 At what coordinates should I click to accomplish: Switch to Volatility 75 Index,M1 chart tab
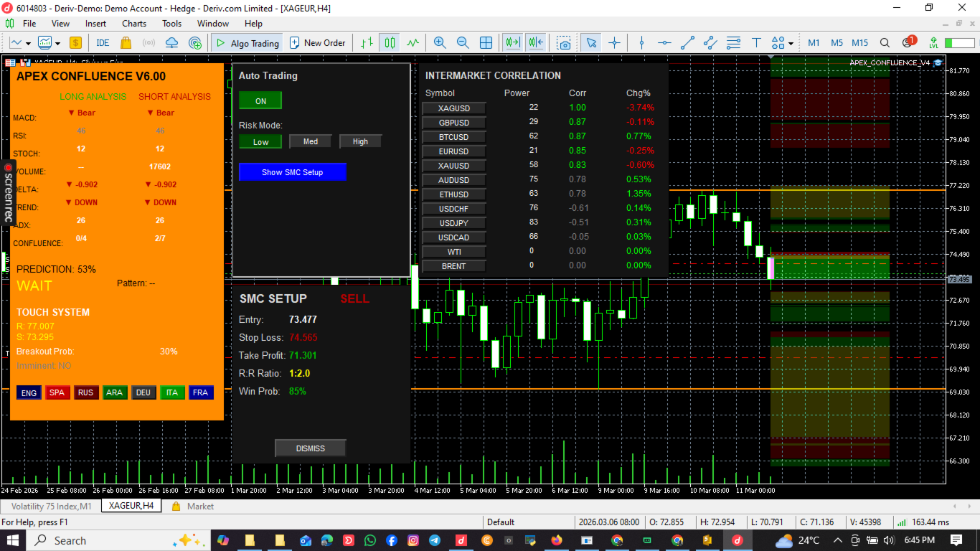(52, 507)
